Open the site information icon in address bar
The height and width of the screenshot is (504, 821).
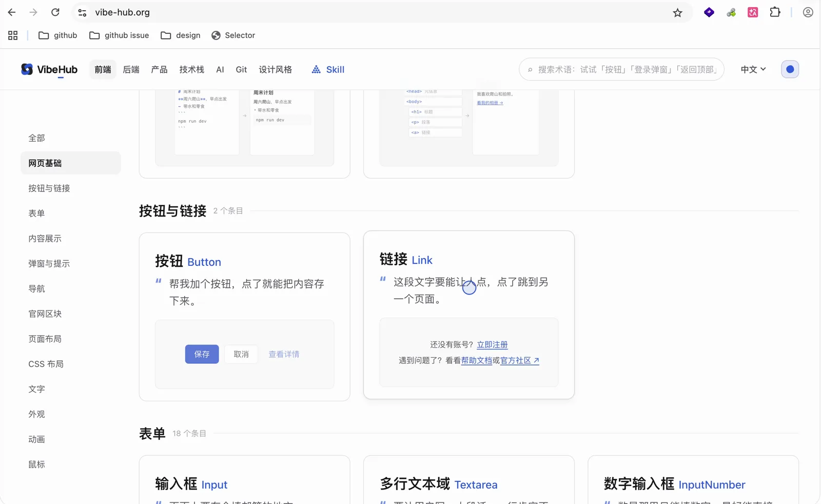[82, 12]
